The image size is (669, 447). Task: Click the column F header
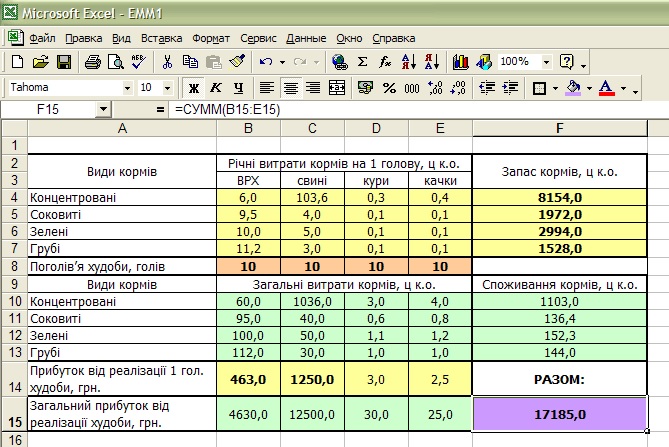[559, 128]
